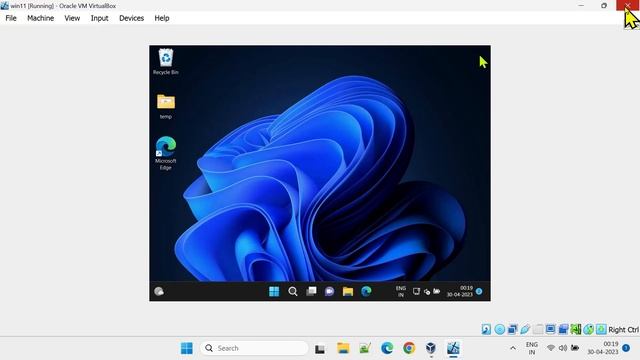640x360 pixels.
Task: Click the display settings status icon
Action: (550, 329)
